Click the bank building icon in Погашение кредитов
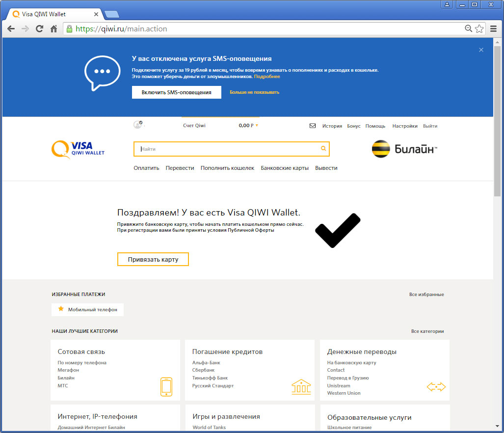The width and height of the screenshot is (504, 433). 301,387
